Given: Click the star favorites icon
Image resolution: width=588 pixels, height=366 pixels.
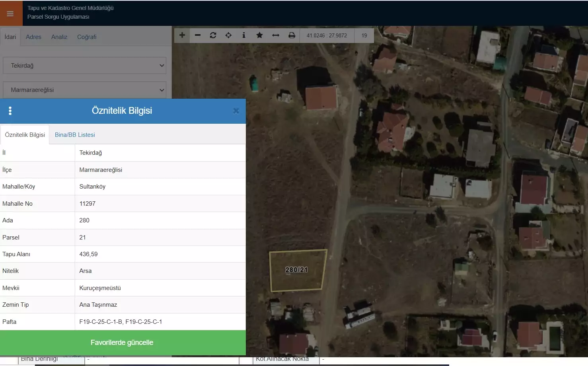Looking at the screenshot, I should [x=259, y=35].
